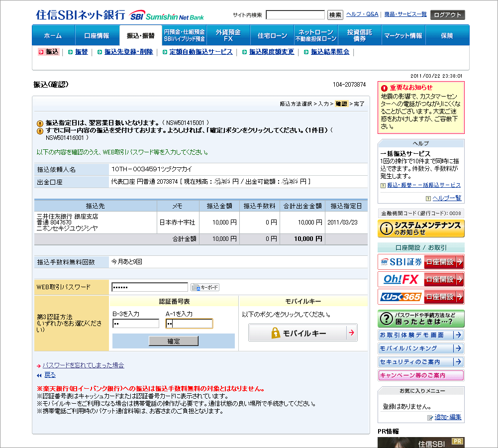The width and height of the screenshot is (498, 448).
Task: Click the 10TH-0034591ツブクマカイ requester name
Action: (x=152, y=169)
